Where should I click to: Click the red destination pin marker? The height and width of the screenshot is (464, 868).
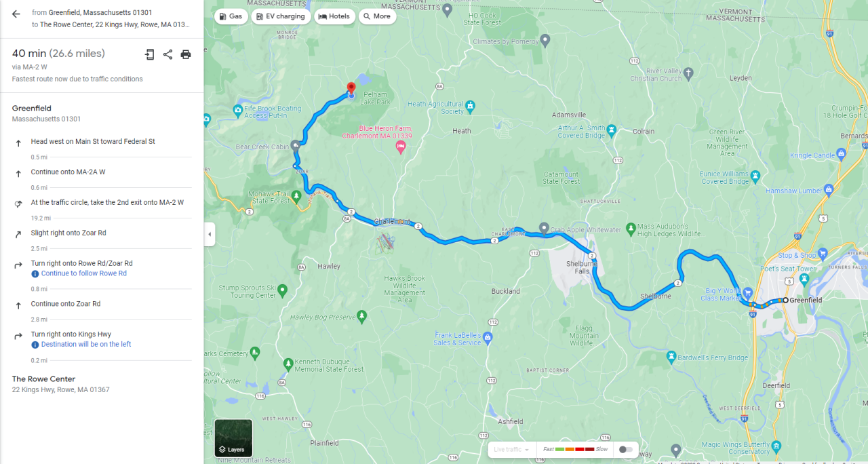(x=351, y=89)
